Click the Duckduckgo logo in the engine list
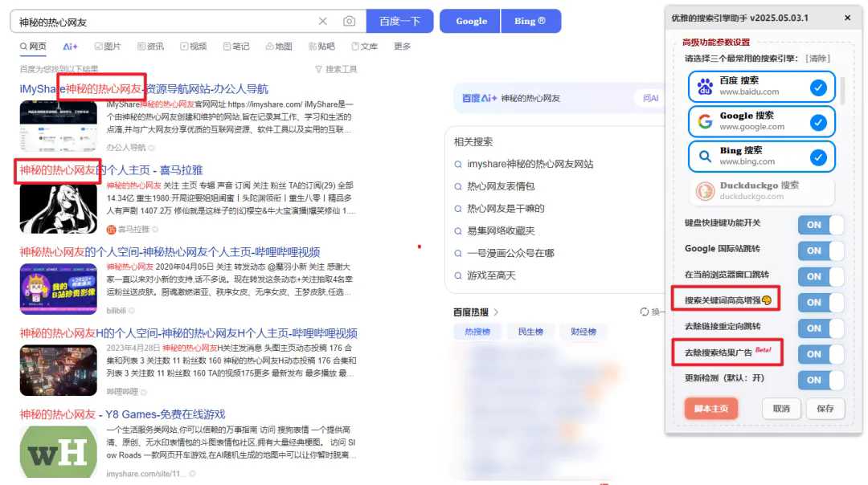 click(x=705, y=191)
